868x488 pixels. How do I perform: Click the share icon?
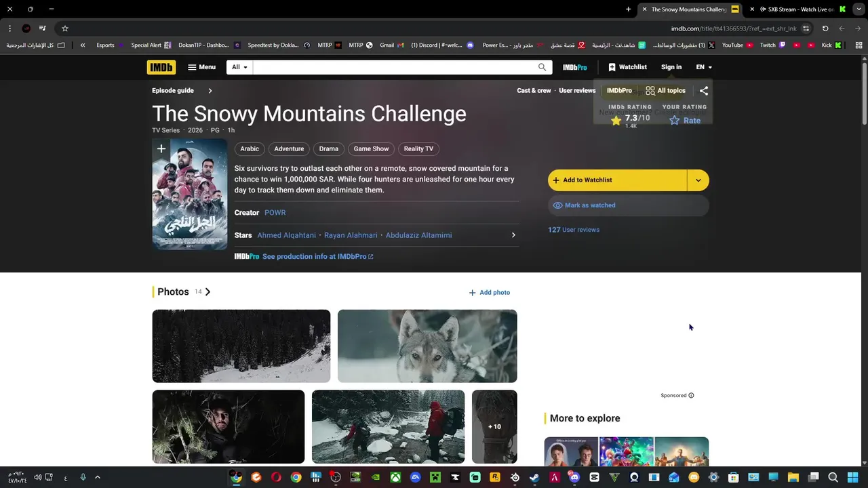click(704, 90)
